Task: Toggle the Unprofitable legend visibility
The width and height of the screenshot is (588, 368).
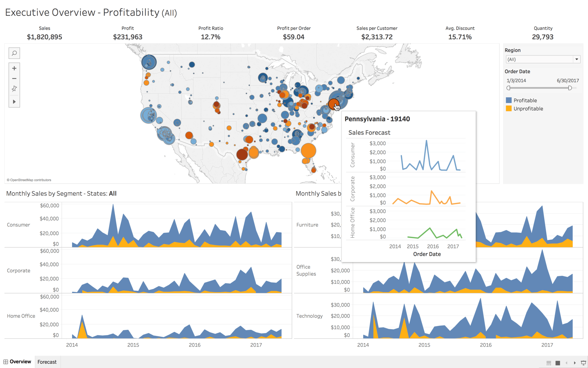Action: pyautogui.click(x=528, y=108)
